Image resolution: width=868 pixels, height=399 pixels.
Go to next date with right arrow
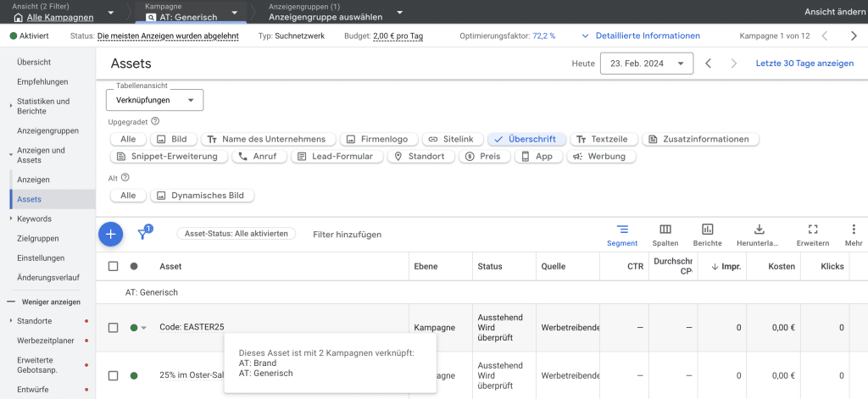[x=734, y=63]
